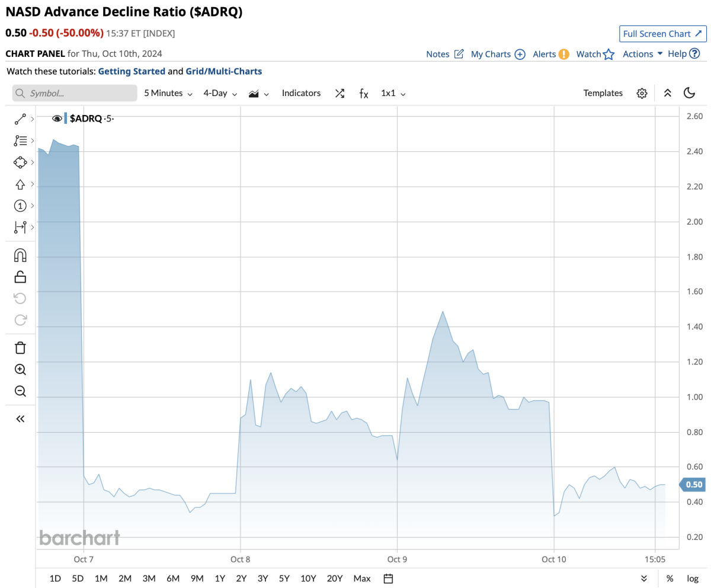Open the 5 Minutes interval dropdown

[x=168, y=93]
